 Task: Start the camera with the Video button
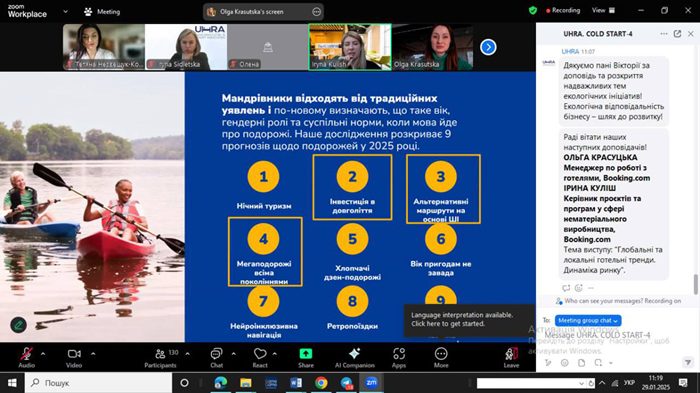click(x=74, y=357)
